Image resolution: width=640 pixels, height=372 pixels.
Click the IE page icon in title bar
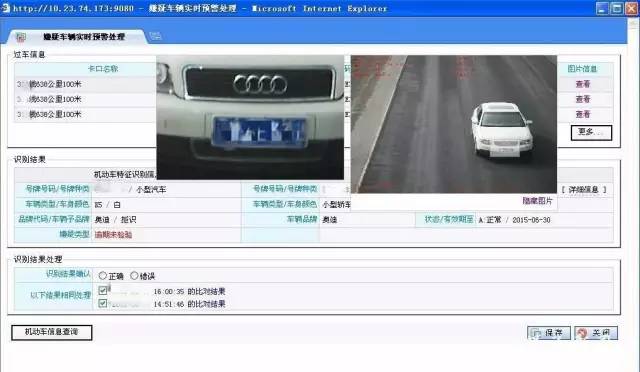(6, 8)
